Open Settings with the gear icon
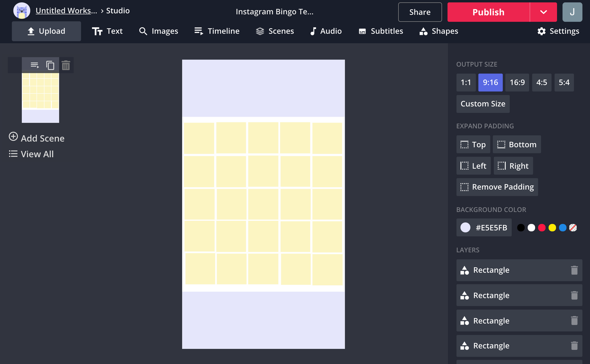The height and width of the screenshot is (364, 590). click(558, 31)
